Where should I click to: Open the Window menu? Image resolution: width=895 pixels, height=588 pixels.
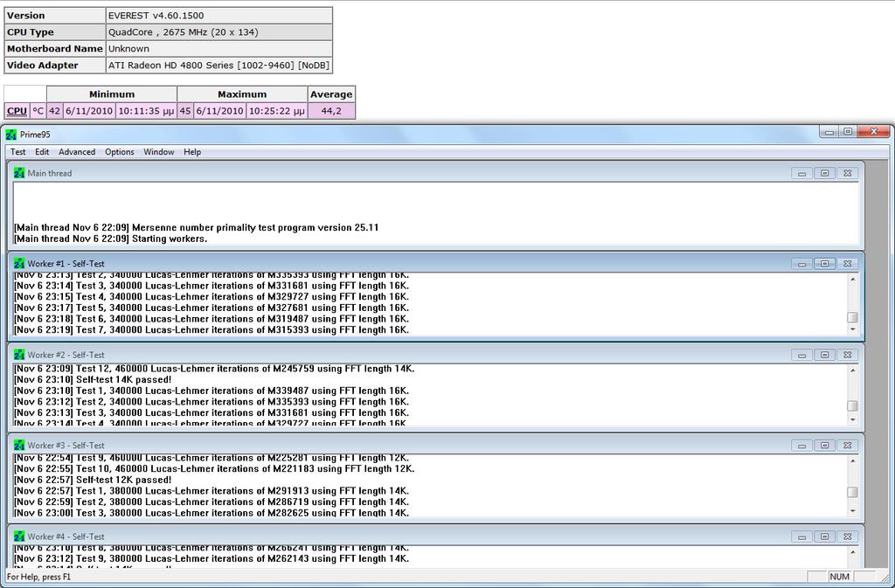159,152
